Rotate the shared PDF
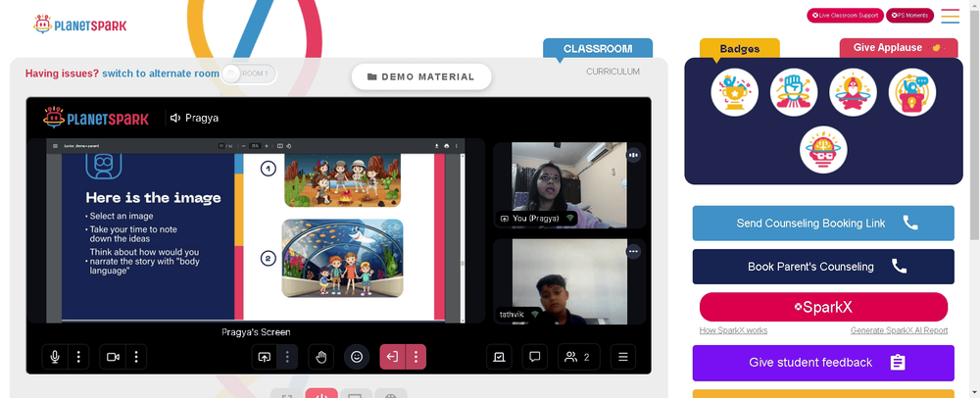This screenshot has height=398, width=980. point(288,146)
